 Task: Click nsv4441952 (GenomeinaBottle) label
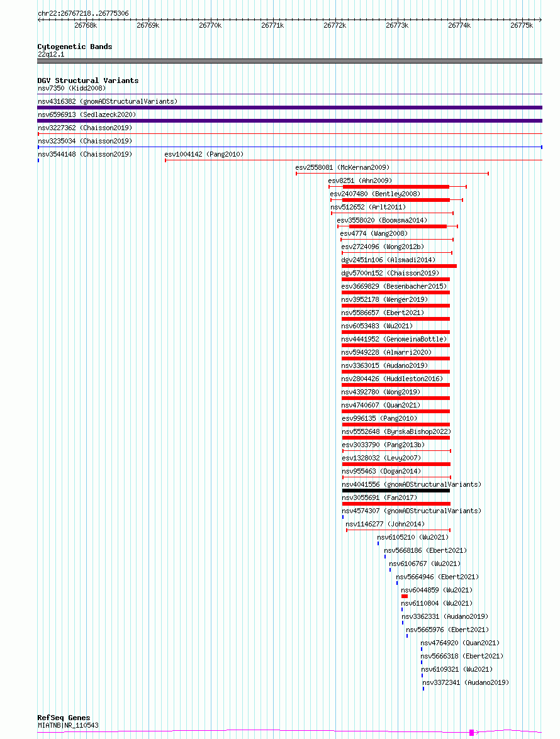point(394,339)
